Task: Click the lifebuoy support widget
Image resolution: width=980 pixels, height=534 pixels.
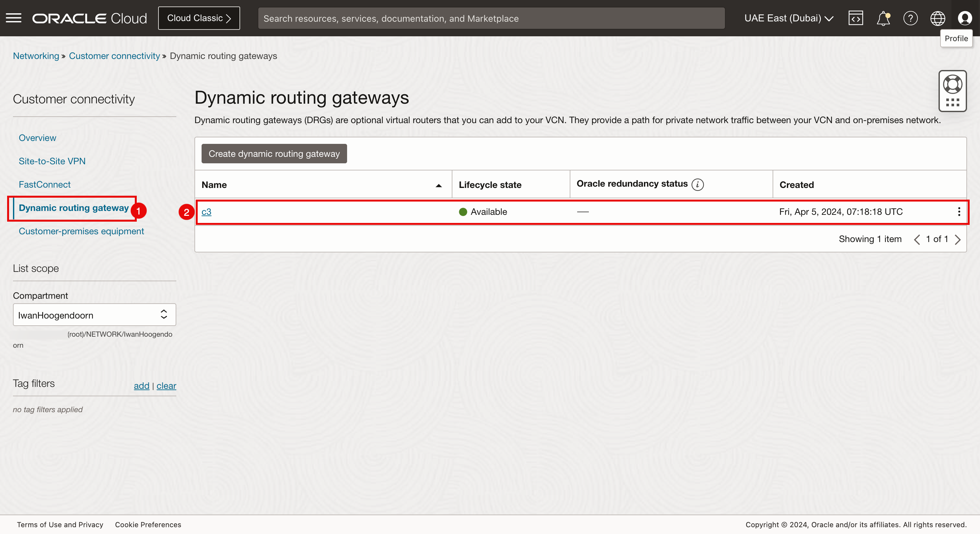Action: (952, 85)
